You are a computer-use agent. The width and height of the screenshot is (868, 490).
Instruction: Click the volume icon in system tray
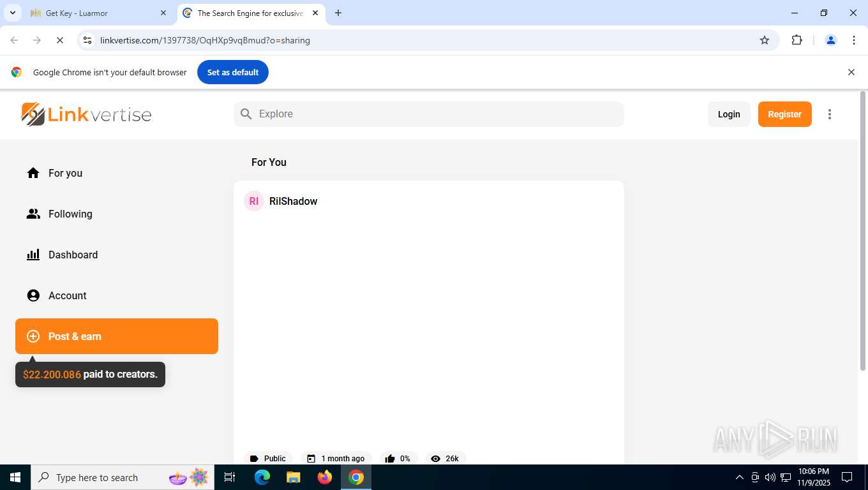[770, 477]
